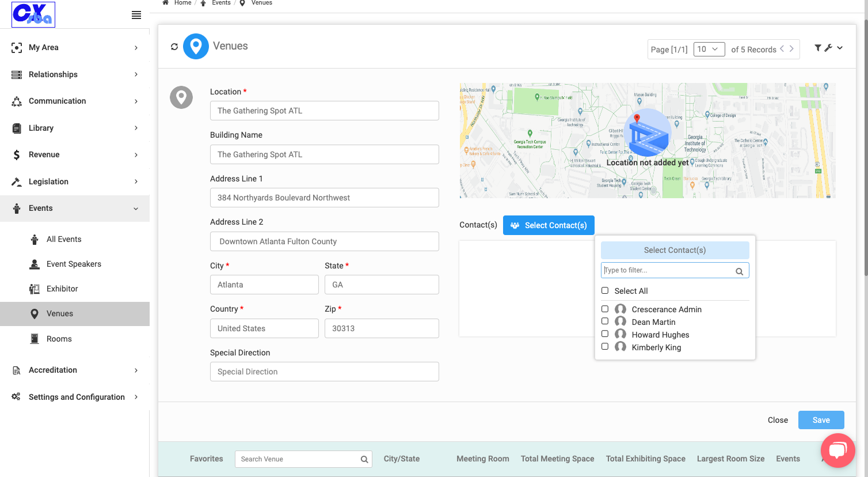Screen dimensions: 868x477
Task: Click the CX company logo
Action: coord(33,14)
